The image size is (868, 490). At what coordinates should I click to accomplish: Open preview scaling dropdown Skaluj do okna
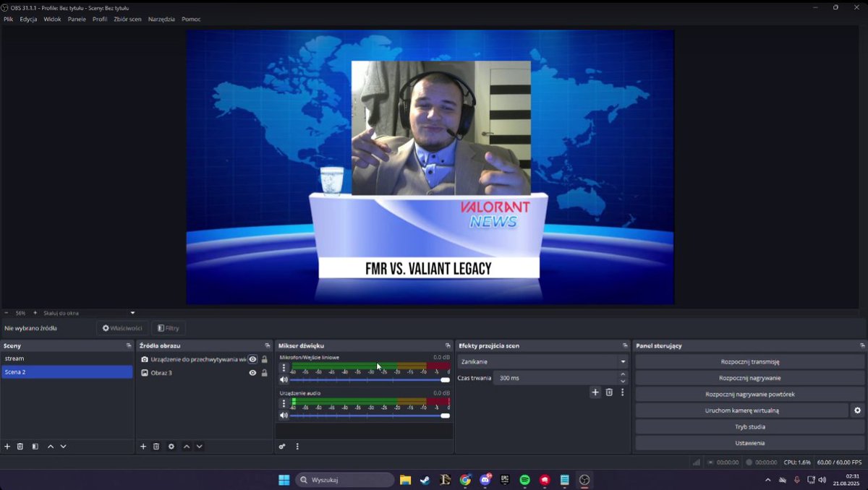pos(89,313)
